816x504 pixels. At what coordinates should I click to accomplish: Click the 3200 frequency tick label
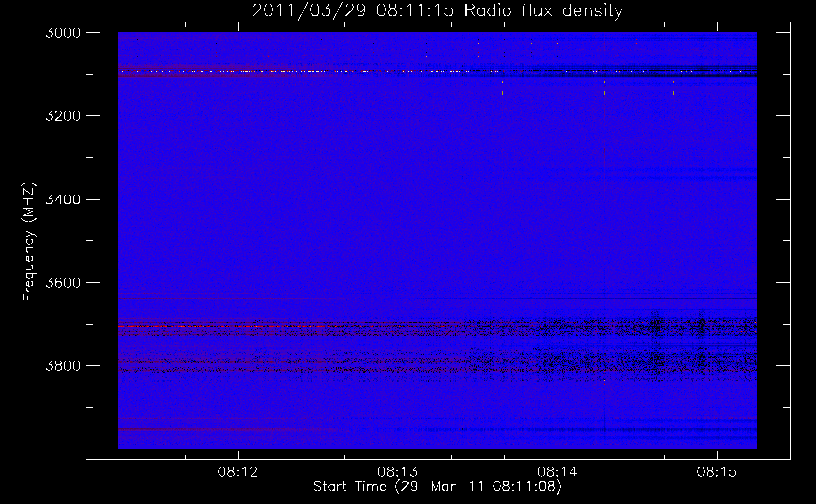63,116
